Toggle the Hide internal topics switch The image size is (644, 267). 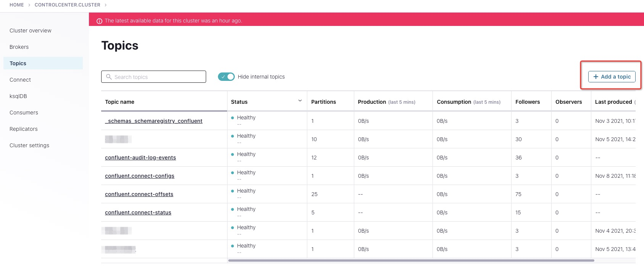pyautogui.click(x=226, y=77)
